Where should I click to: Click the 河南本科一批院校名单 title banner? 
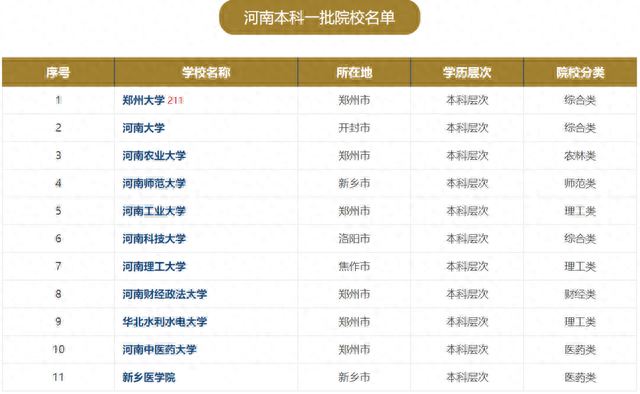[x=320, y=18]
